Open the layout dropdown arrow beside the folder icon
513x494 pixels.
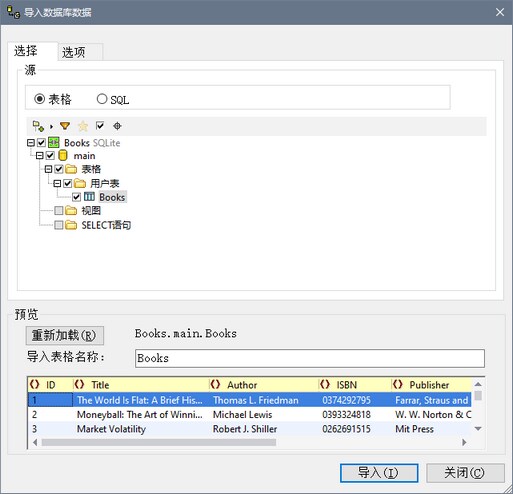(51, 126)
